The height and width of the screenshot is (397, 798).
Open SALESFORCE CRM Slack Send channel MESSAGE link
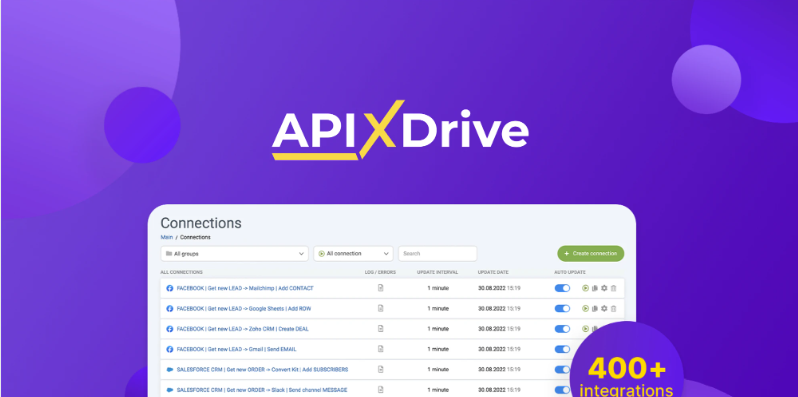tap(262, 390)
